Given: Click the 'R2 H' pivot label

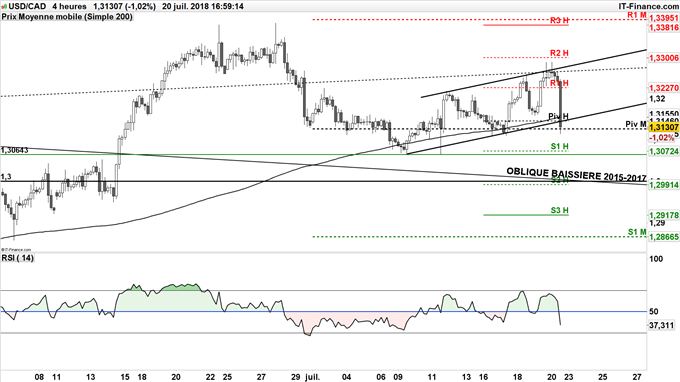Looking at the screenshot, I should (559, 53).
